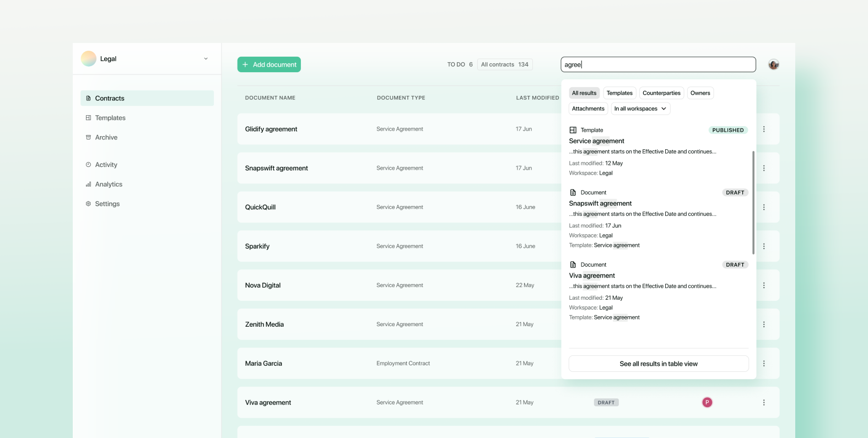This screenshot has width=868, height=438.
Task: Open more options for Glidify agreement row
Action: (x=764, y=129)
